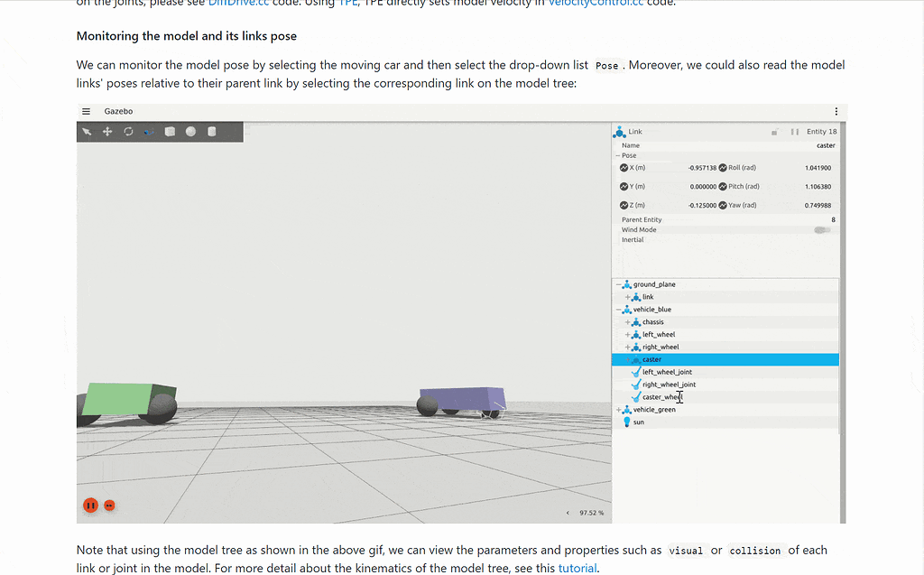
Task: Follow the VelocityControl.cc link
Action: 595,3
